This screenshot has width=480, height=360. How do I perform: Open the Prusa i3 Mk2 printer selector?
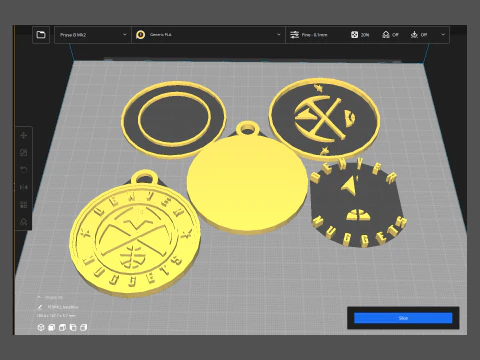(93, 35)
